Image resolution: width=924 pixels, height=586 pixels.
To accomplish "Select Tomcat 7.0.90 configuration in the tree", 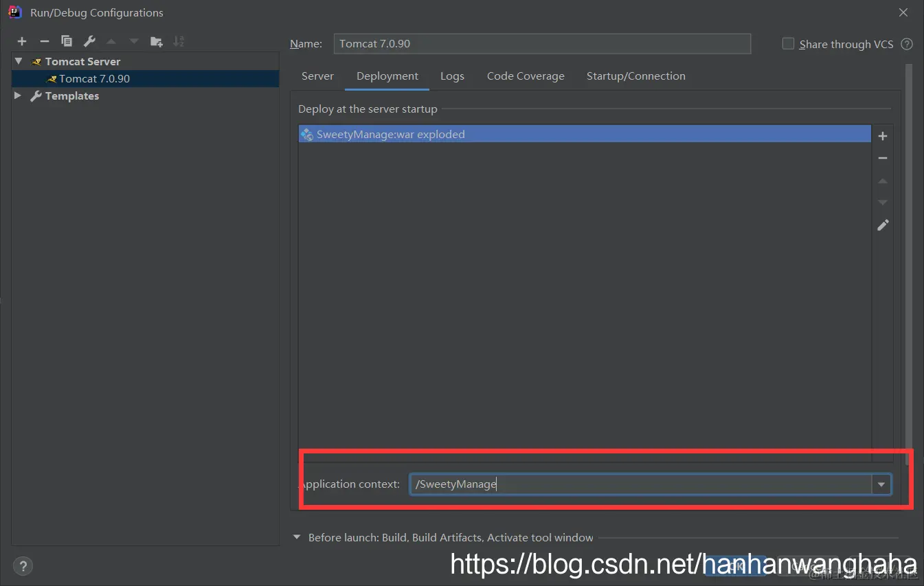I will coord(146,78).
